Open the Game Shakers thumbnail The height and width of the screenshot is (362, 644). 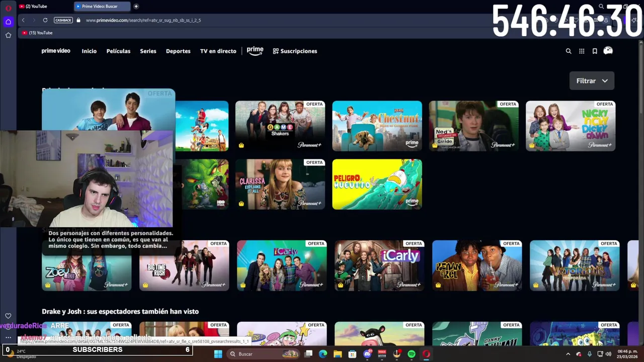(x=280, y=126)
